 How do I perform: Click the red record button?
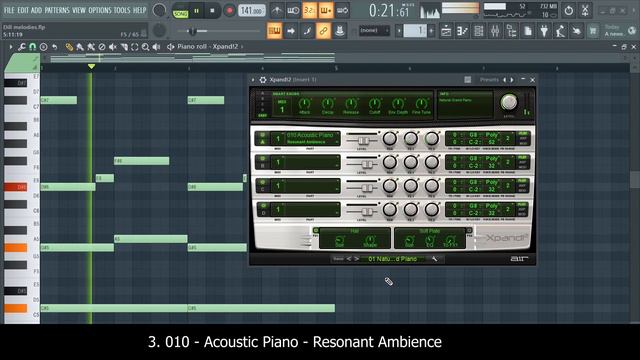pos(229,11)
